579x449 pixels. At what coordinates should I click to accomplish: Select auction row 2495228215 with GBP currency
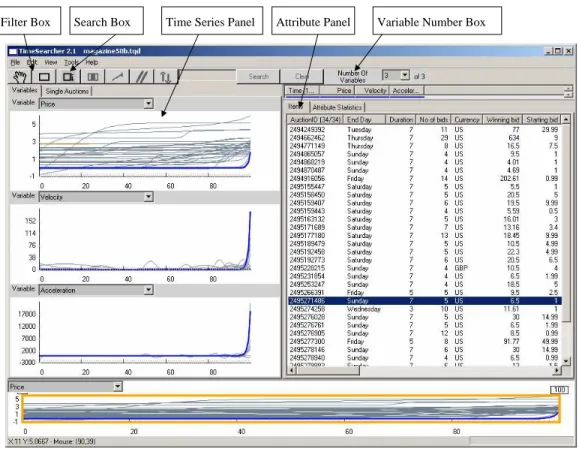coord(424,268)
